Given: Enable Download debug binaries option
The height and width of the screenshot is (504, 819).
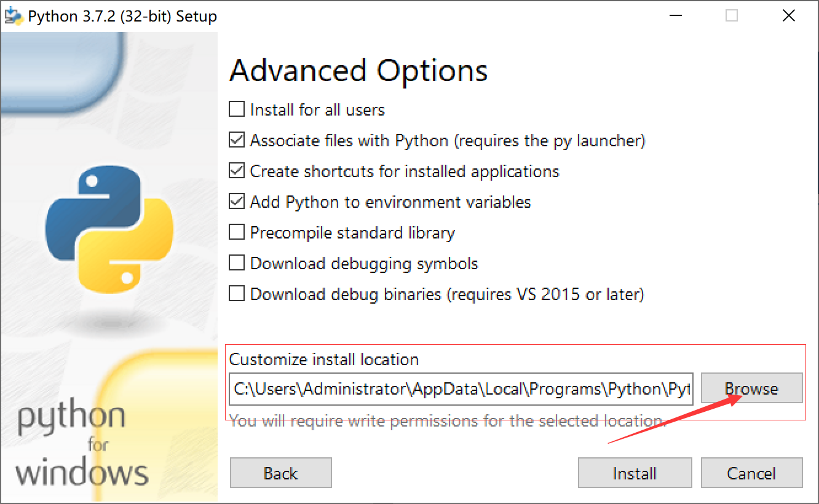Looking at the screenshot, I should [x=237, y=293].
